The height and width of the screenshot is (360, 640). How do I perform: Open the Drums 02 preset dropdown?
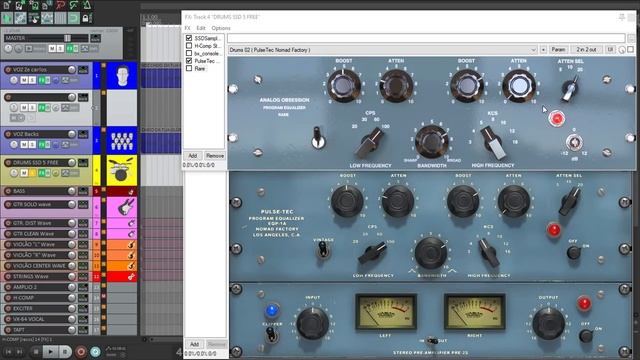click(x=382, y=50)
